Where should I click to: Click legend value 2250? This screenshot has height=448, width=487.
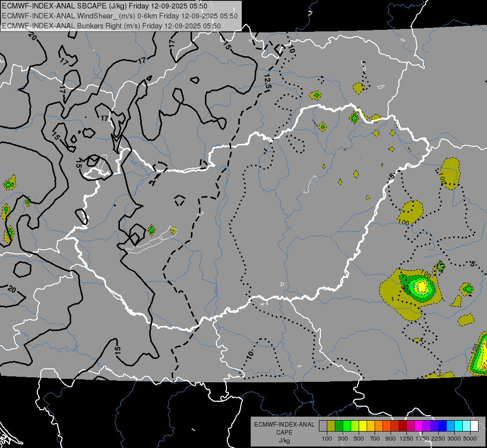(438, 439)
